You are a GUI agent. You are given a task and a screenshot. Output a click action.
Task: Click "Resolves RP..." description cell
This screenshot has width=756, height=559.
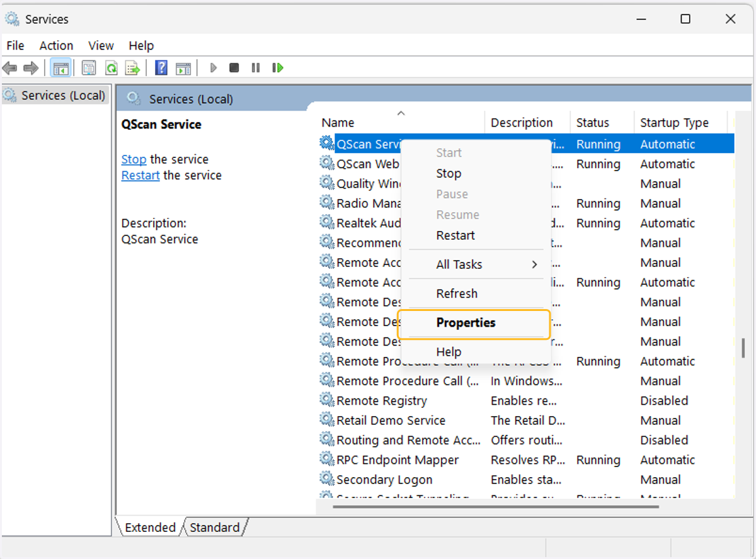click(x=528, y=460)
